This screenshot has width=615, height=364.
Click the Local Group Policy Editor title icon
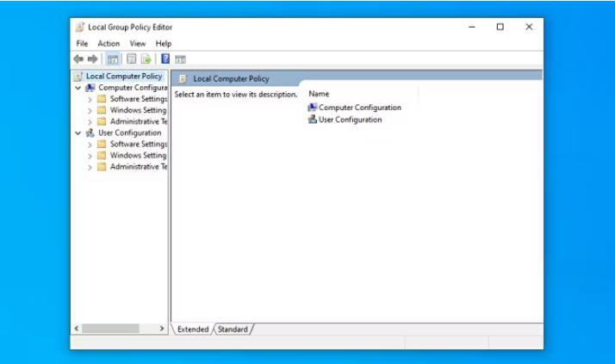80,27
